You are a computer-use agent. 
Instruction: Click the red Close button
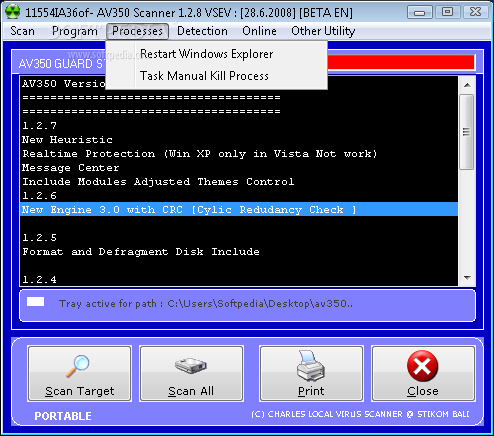[x=423, y=373]
